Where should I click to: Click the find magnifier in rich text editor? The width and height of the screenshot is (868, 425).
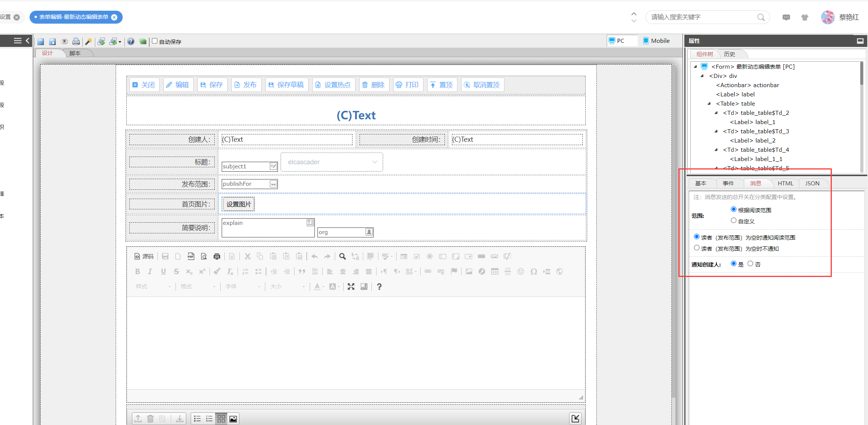point(343,256)
